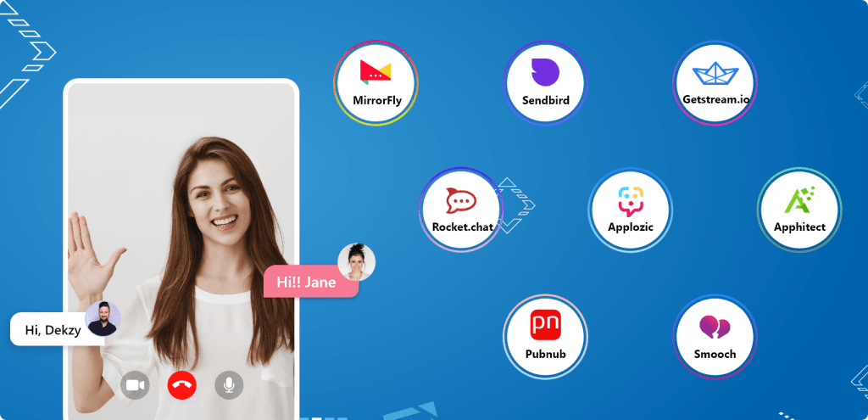868x420 pixels.
Task: Click the "Applozic" text label
Action: (631, 227)
